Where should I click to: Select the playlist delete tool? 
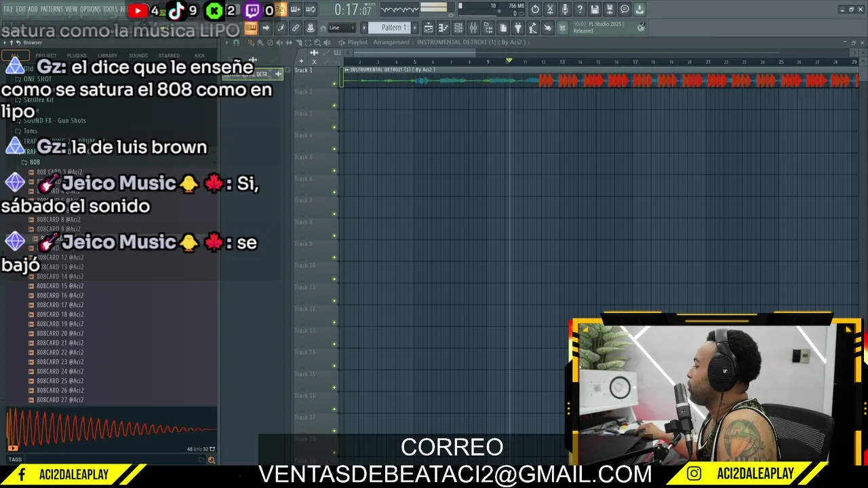click(270, 43)
